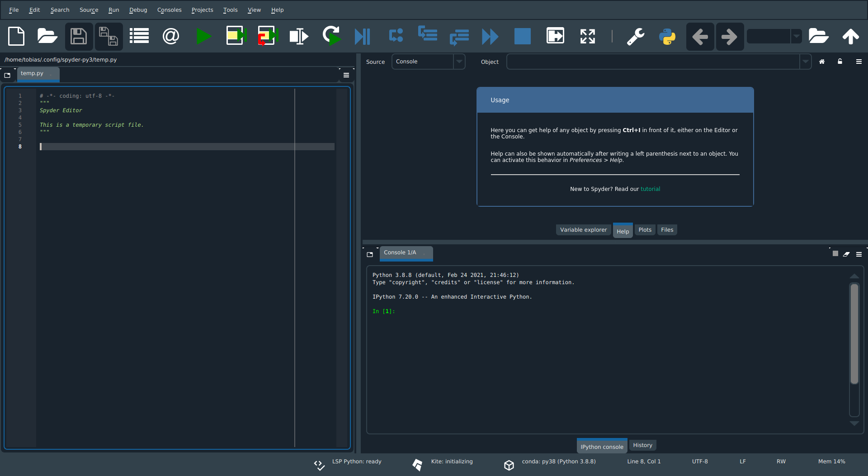The height and width of the screenshot is (476, 868).
Task: Run file with green play icon
Action: (204, 36)
